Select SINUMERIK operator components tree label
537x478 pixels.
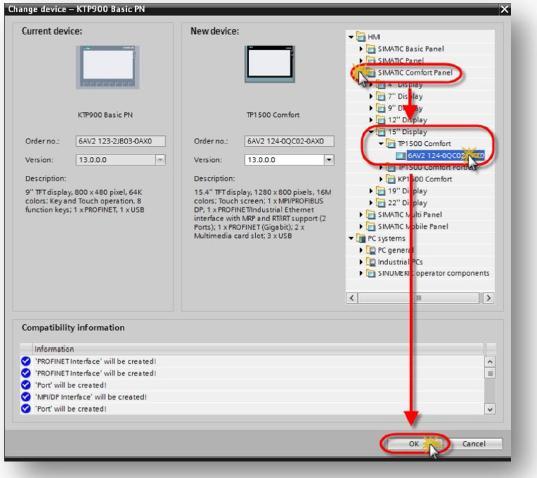coord(433,273)
